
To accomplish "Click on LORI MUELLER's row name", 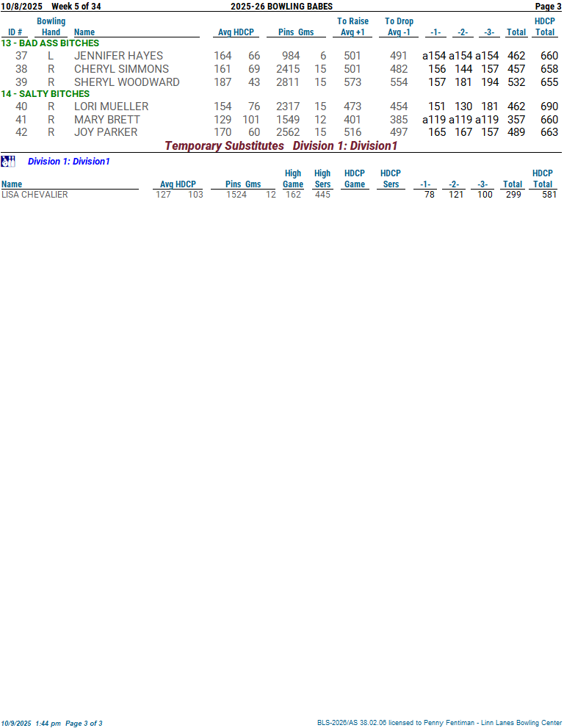I will pos(111,107).
